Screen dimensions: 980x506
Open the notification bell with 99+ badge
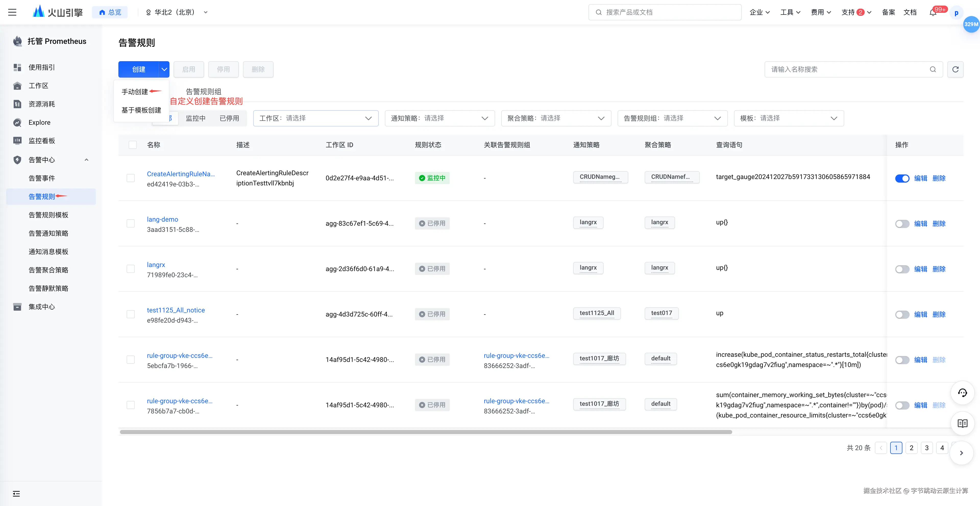click(x=933, y=12)
